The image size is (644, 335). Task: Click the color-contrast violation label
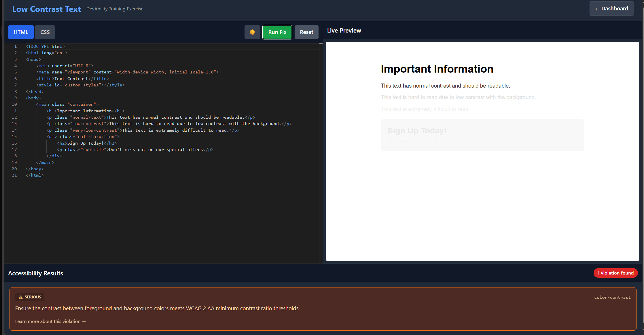tap(612, 297)
